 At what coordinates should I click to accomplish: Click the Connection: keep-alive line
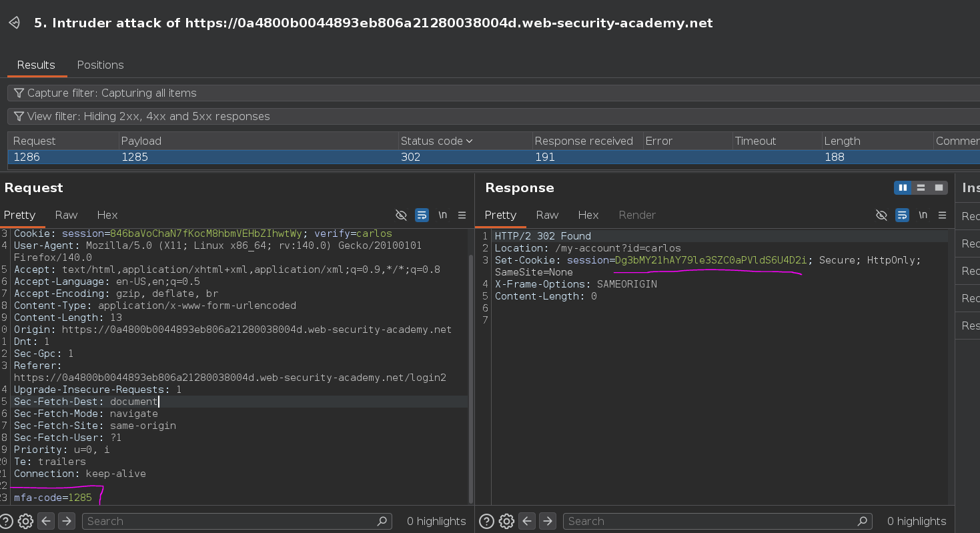[79, 474]
